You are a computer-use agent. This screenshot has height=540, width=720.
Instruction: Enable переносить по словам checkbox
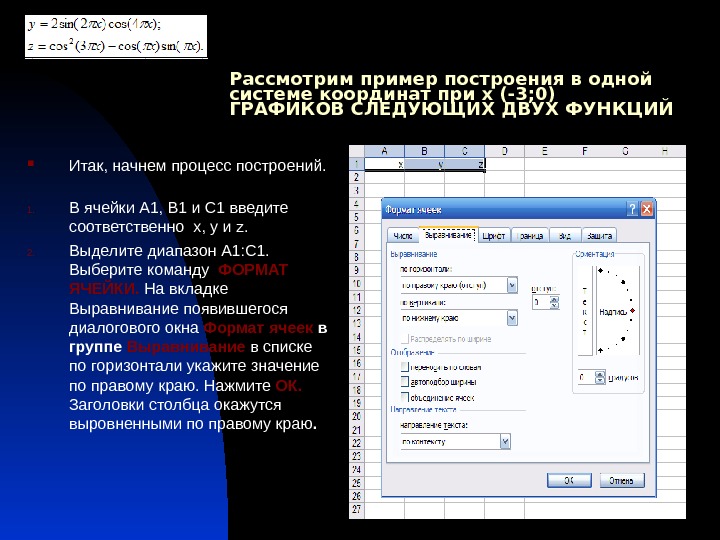(x=405, y=367)
